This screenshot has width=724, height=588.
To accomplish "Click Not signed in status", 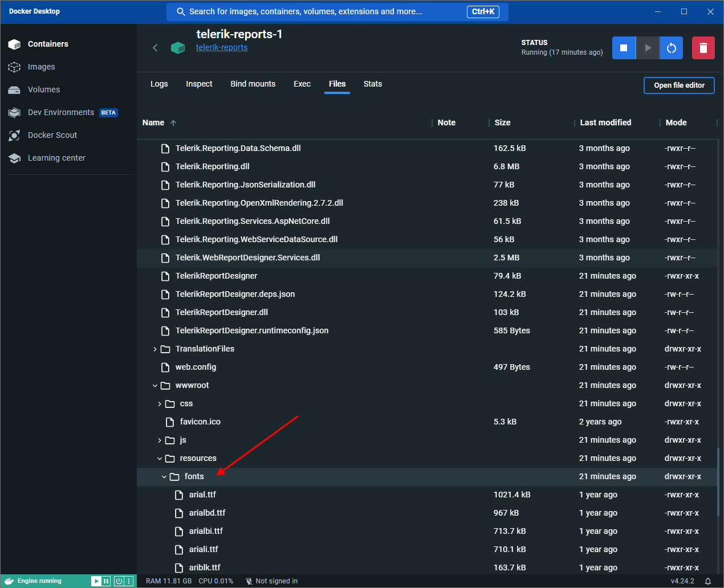I will click(x=276, y=581).
